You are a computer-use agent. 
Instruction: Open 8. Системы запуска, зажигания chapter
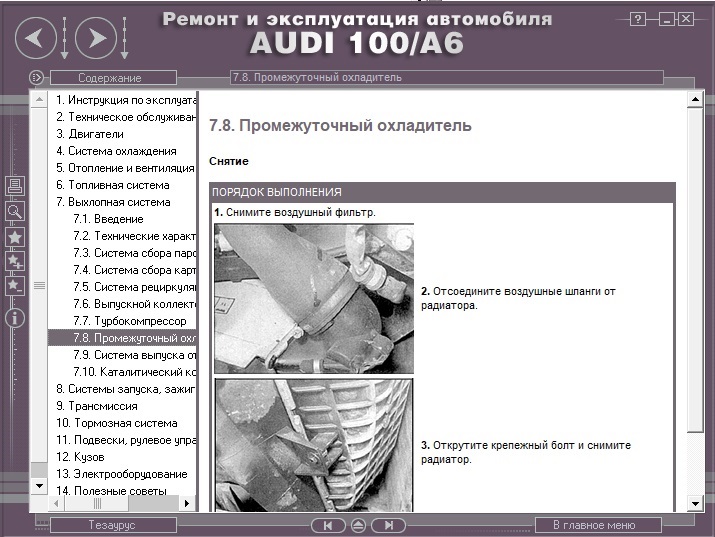pyautogui.click(x=126, y=389)
